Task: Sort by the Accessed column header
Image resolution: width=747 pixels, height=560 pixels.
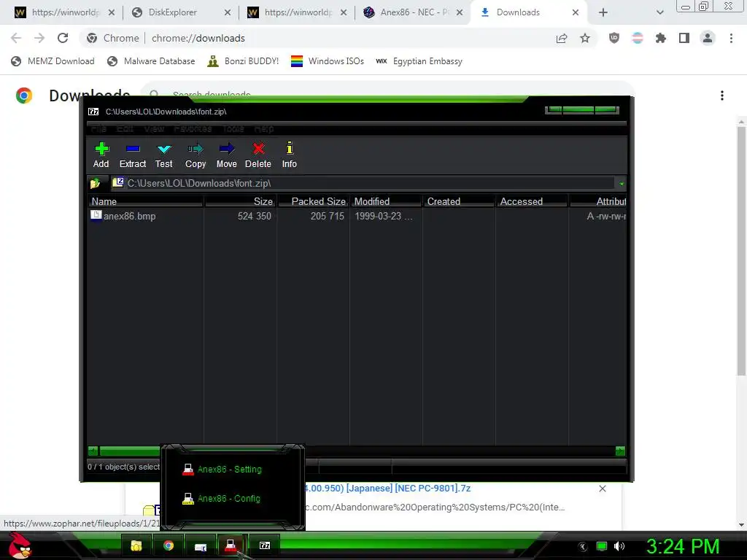Action: click(x=532, y=201)
